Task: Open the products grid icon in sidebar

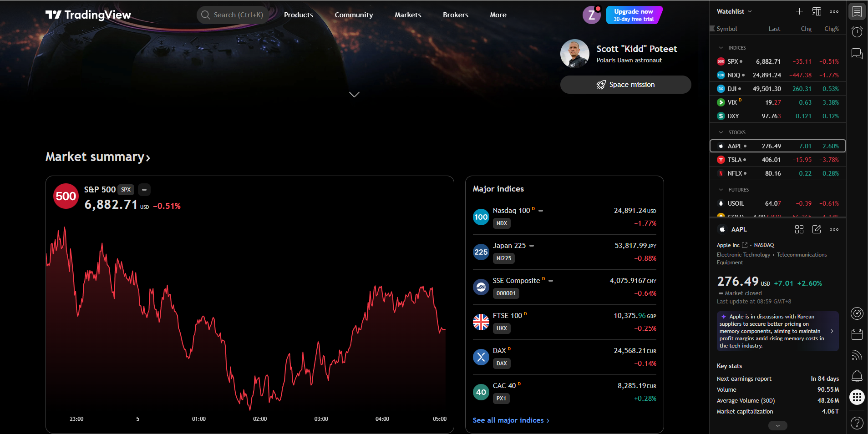Action: (x=857, y=397)
